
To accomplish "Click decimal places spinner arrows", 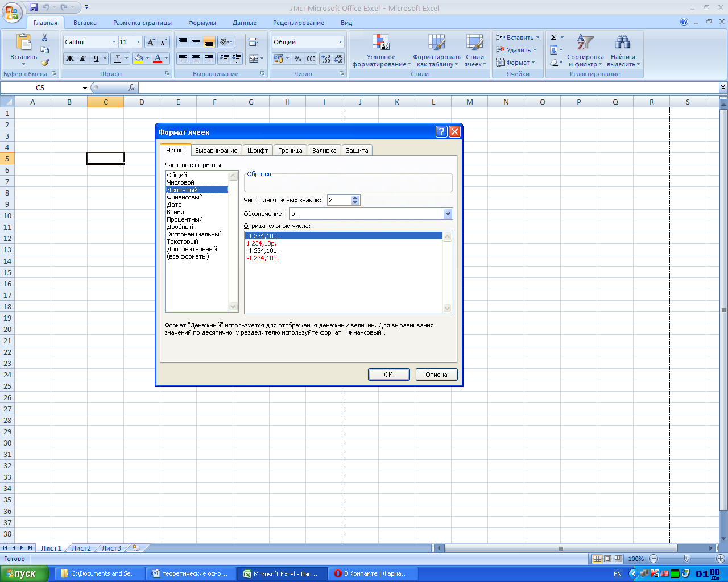I will pos(355,200).
